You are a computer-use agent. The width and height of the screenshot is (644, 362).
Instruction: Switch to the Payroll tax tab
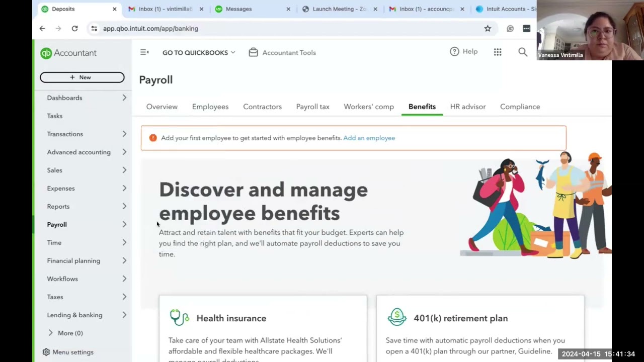coord(313,107)
